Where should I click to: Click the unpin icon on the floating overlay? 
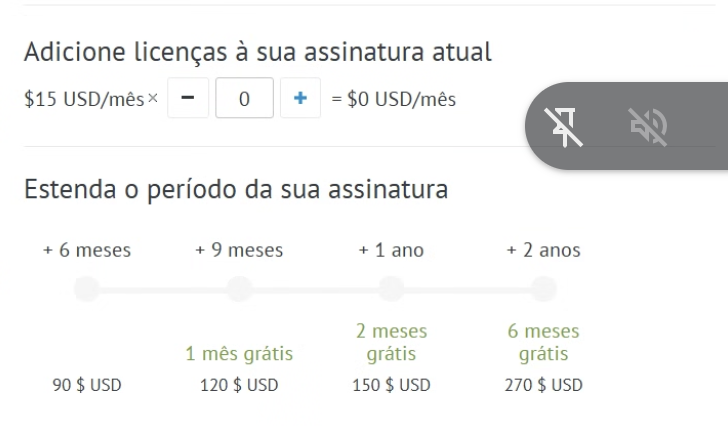(x=567, y=126)
